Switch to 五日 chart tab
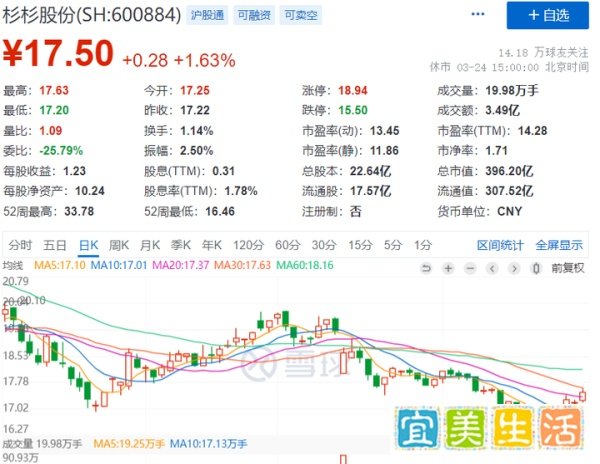Viewport: 600px width, 464px height. click(x=55, y=245)
